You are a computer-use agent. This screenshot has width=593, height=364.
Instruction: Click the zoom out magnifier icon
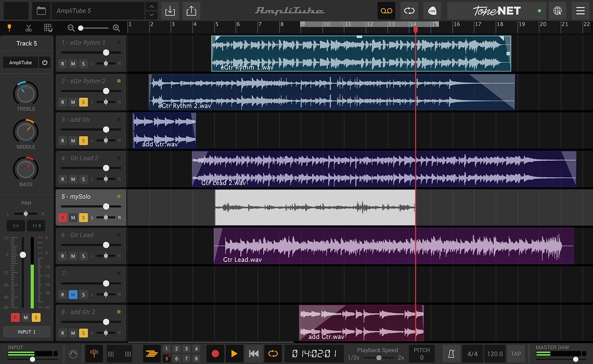click(x=71, y=28)
